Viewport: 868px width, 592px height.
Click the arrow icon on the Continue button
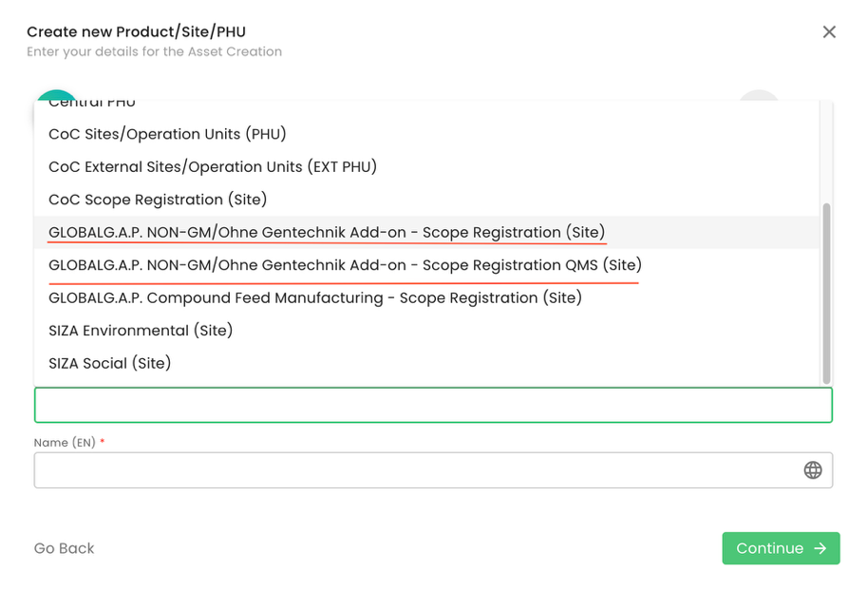(821, 548)
